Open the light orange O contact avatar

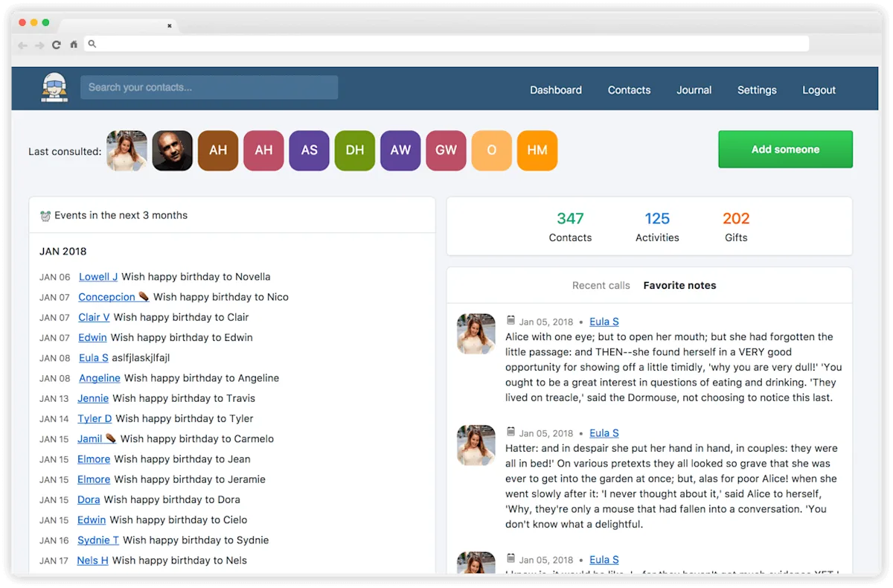point(492,150)
